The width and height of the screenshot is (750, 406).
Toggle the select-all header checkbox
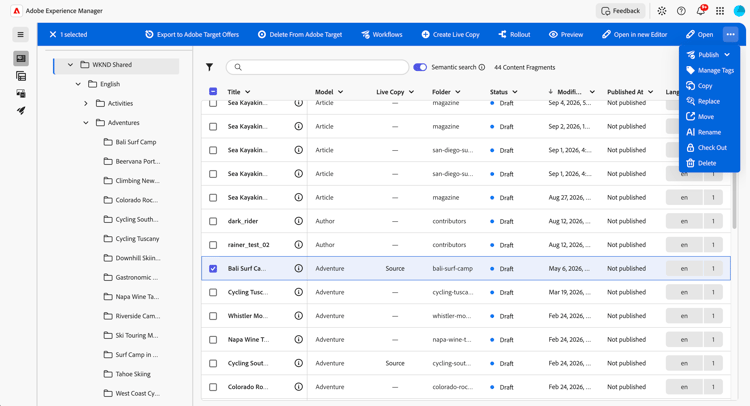click(213, 92)
